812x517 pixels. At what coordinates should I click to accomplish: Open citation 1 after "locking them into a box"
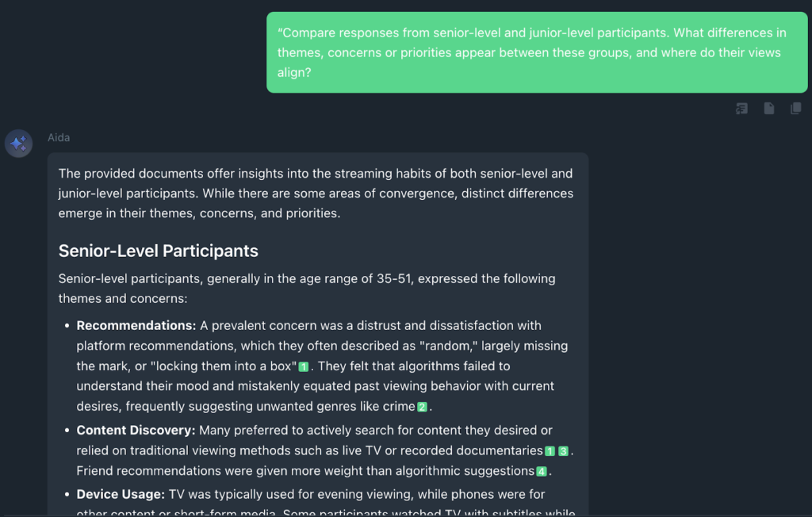(x=303, y=366)
